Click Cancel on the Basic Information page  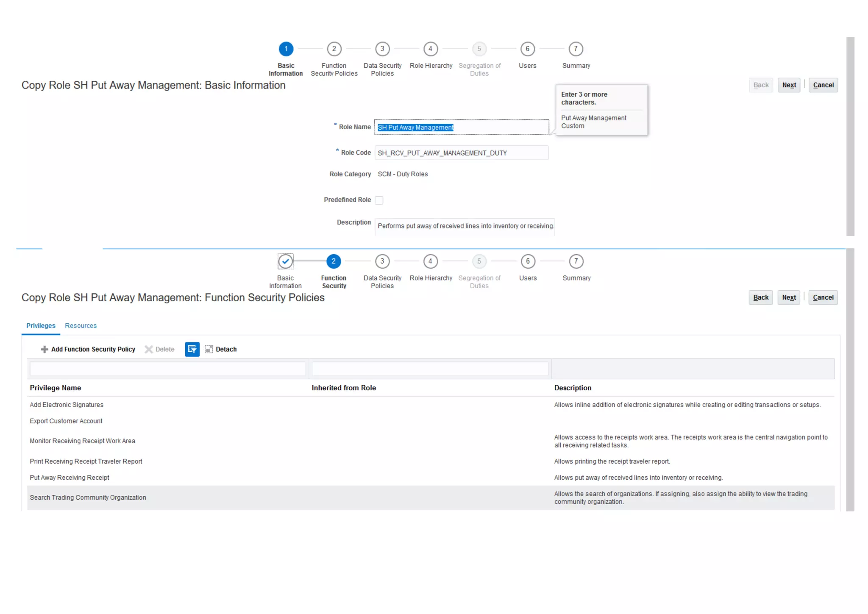[823, 85]
